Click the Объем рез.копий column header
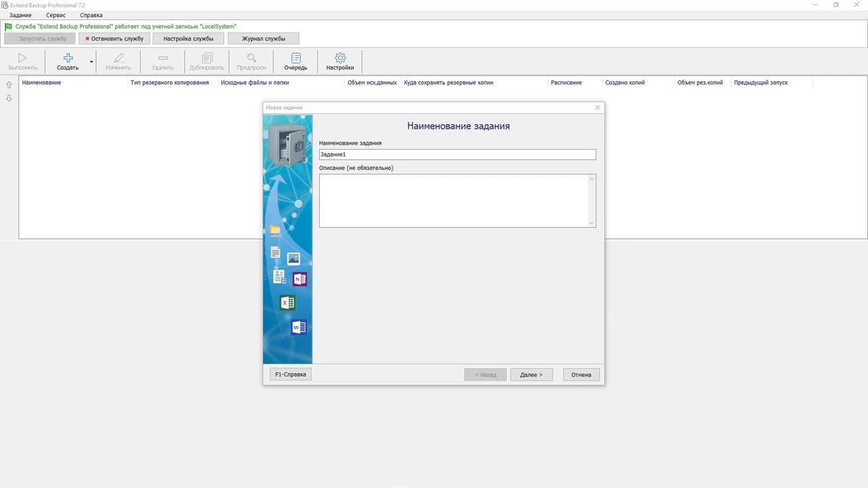This screenshot has width=868, height=488. coord(700,82)
